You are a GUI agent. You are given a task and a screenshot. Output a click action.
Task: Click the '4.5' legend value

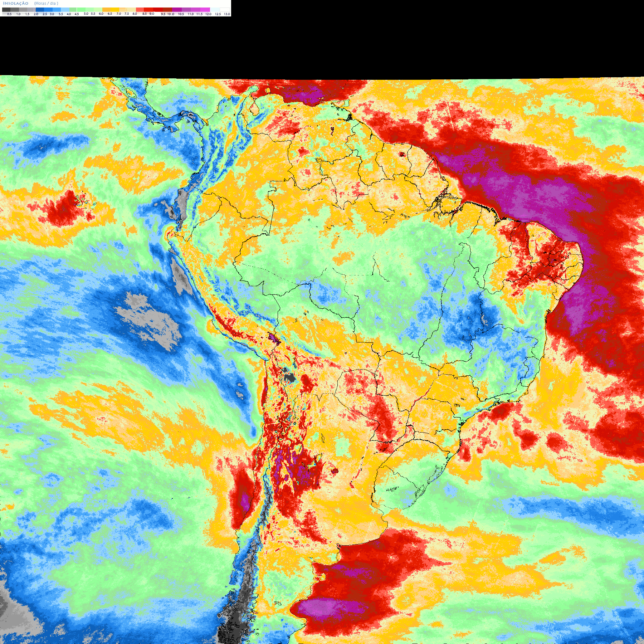[x=77, y=14]
